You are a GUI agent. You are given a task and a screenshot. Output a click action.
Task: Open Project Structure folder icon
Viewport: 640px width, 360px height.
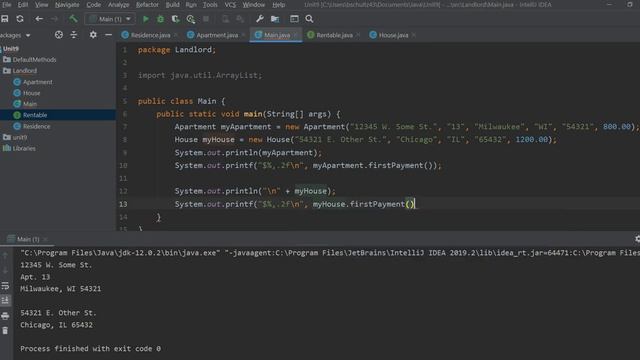(x=275, y=19)
